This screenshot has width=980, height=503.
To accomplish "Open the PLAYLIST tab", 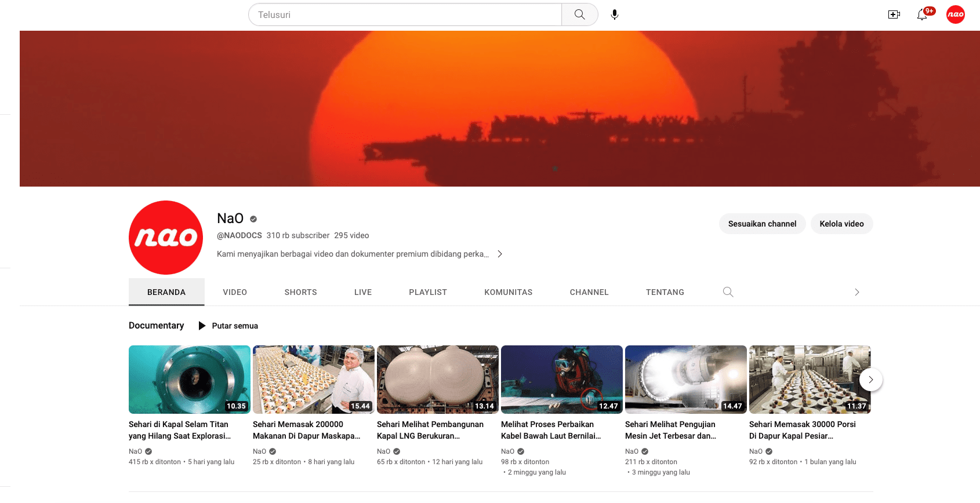I will click(428, 292).
